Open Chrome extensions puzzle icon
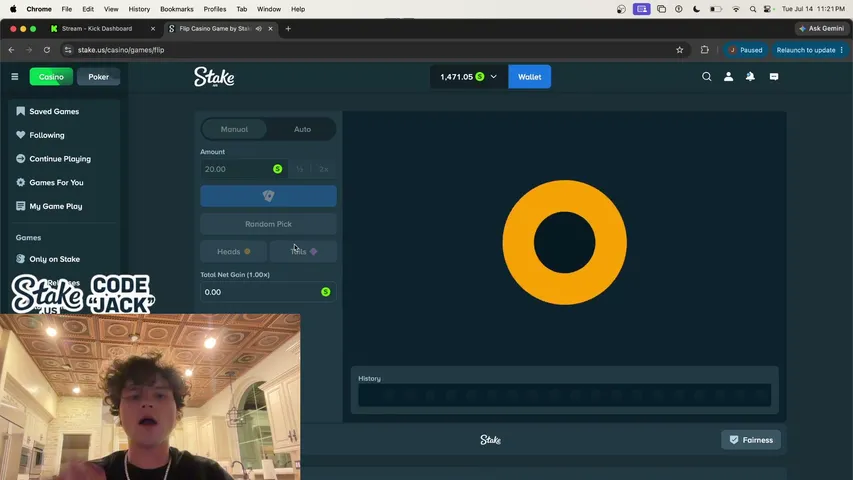Viewport: 853px width, 480px height. (x=704, y=50)
